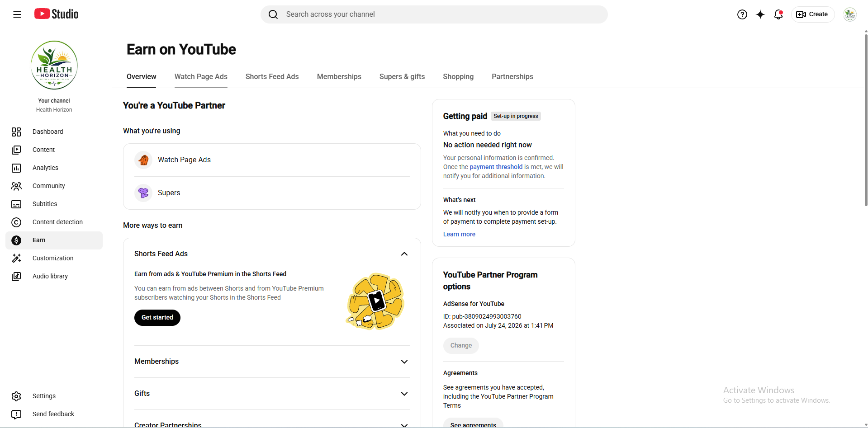Open Settings from the sidebar

pyautogui.click(x=54, y=396)
